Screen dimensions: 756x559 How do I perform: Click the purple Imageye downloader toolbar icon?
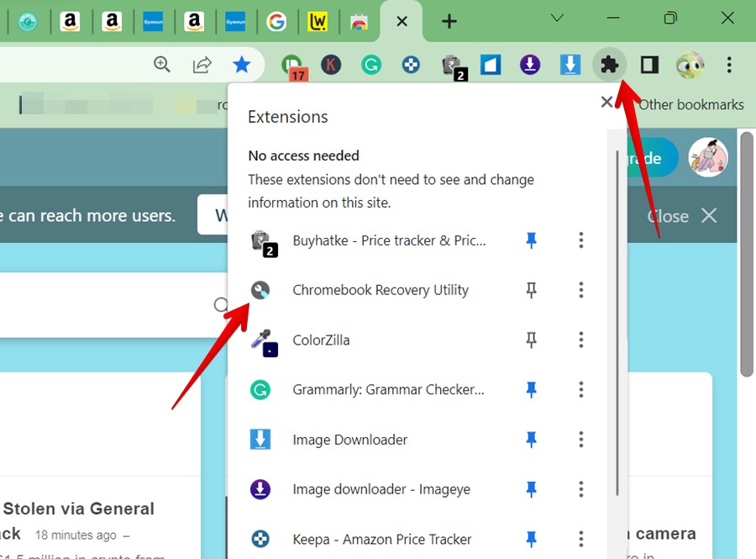point(530,65)
